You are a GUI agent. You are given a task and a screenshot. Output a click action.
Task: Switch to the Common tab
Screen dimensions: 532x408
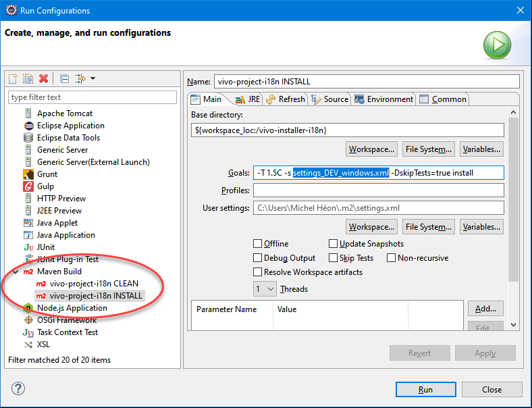[443, 99]
